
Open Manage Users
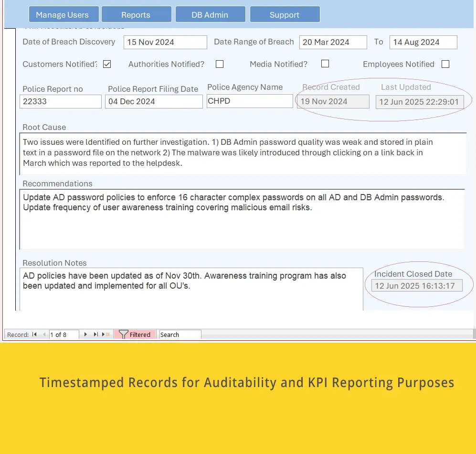tap(63, 14)
